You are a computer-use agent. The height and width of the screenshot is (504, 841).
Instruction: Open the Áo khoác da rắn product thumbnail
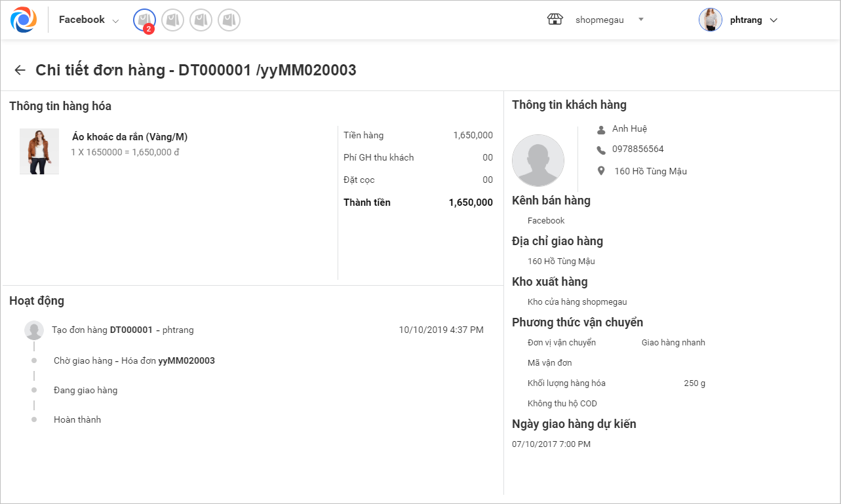click(39, 151)
